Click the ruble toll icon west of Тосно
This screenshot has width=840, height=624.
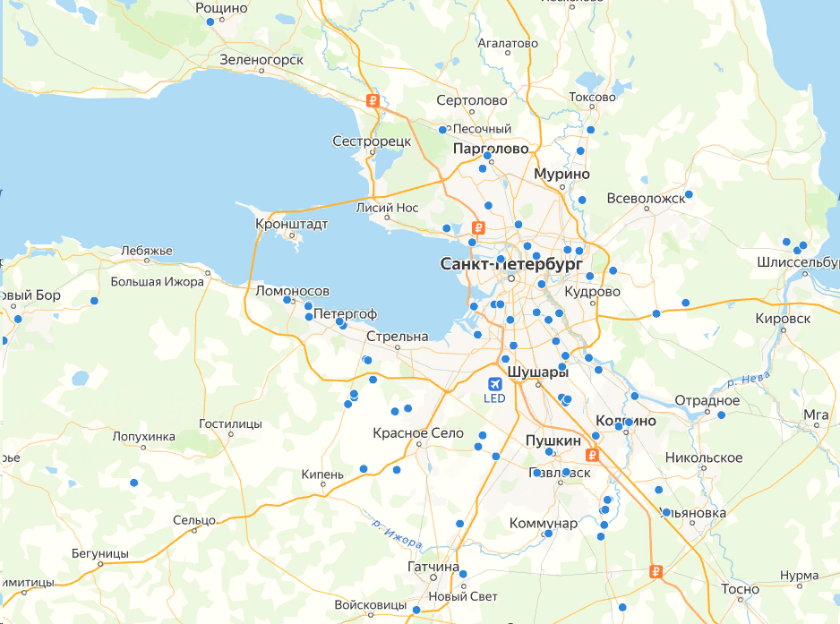click(656, 571)
